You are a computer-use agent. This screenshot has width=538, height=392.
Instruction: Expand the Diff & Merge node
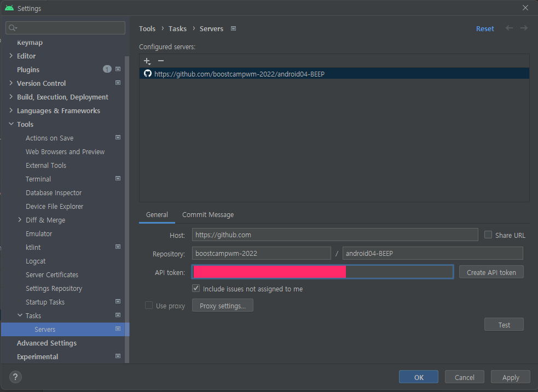(20, 220)
